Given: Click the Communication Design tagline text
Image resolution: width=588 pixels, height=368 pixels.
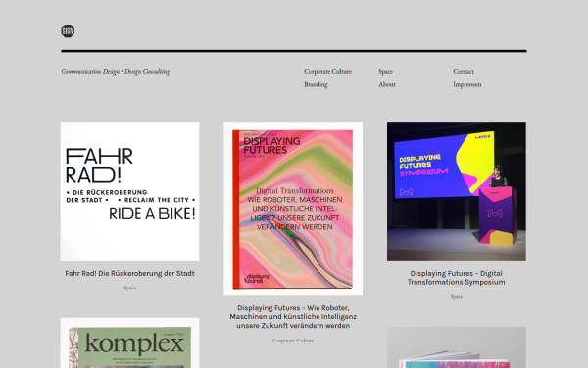Looking at the screenshot, I should tap(116, 71).
